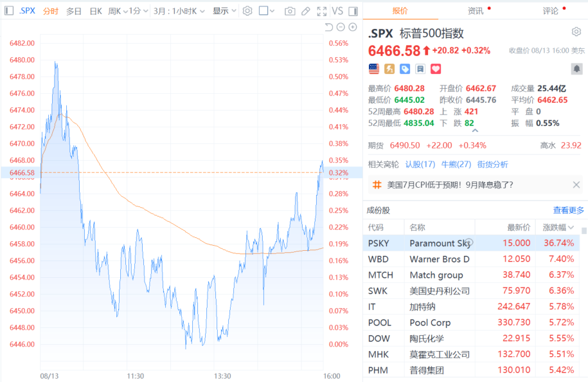Viewport: 588px width, 382px height.
Task: Open quote panel settings gear icon
Action: [576, 32]
